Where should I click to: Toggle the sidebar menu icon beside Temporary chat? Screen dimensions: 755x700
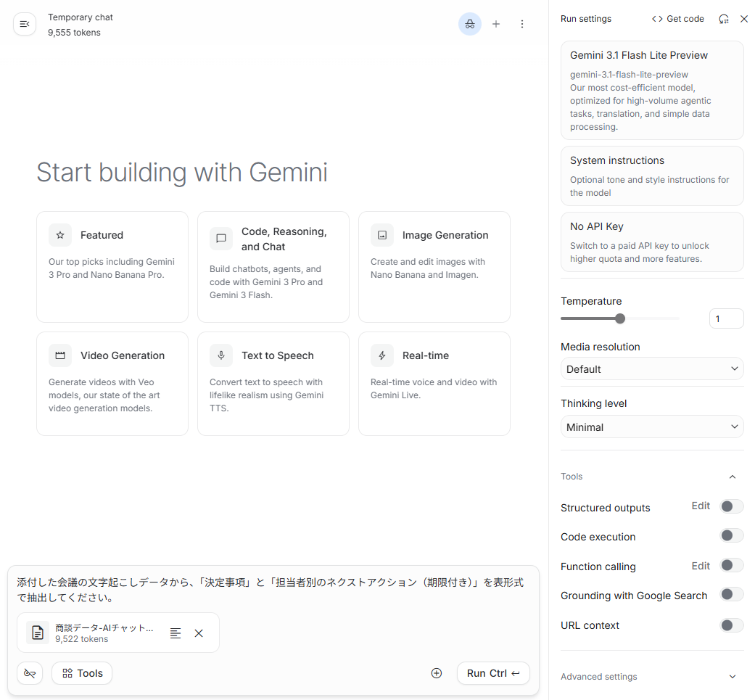point(25,24)
